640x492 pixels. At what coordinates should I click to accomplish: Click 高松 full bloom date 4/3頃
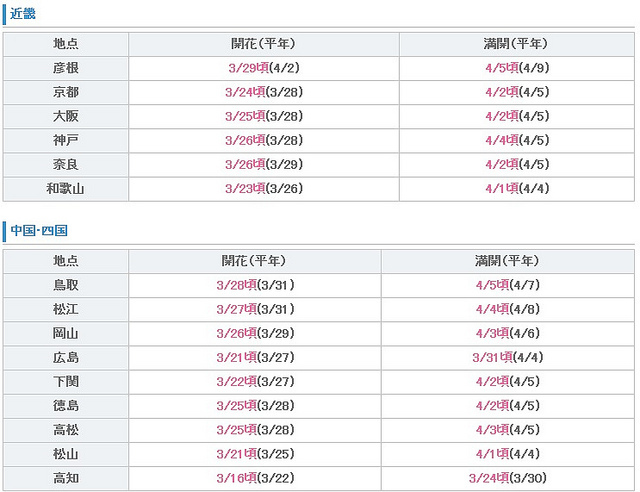[x=492, y=430]
